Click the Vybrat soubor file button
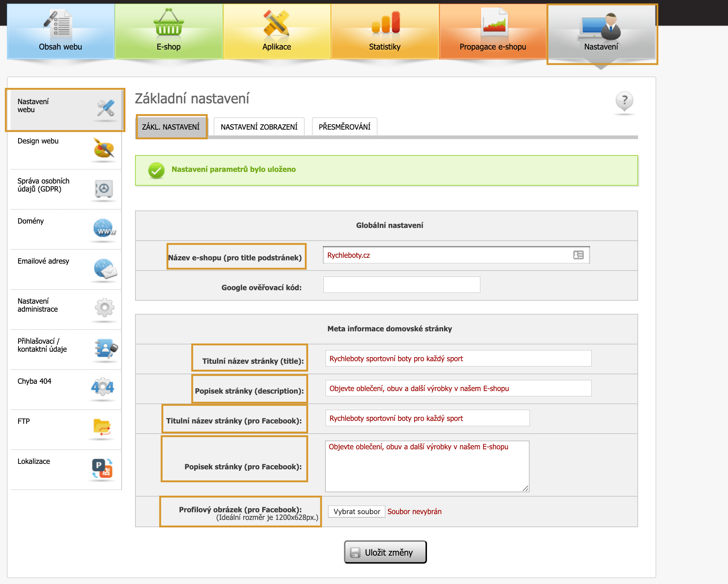 356,512
